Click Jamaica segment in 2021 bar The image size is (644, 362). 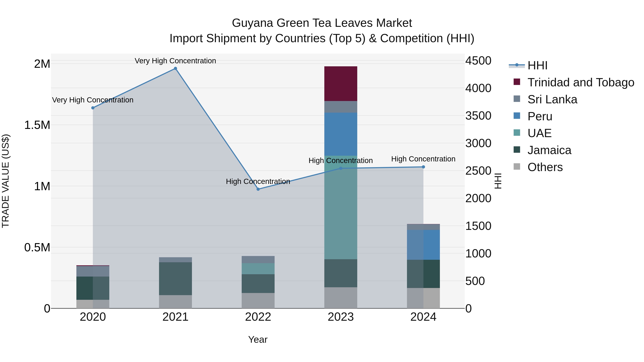(175, 279)
